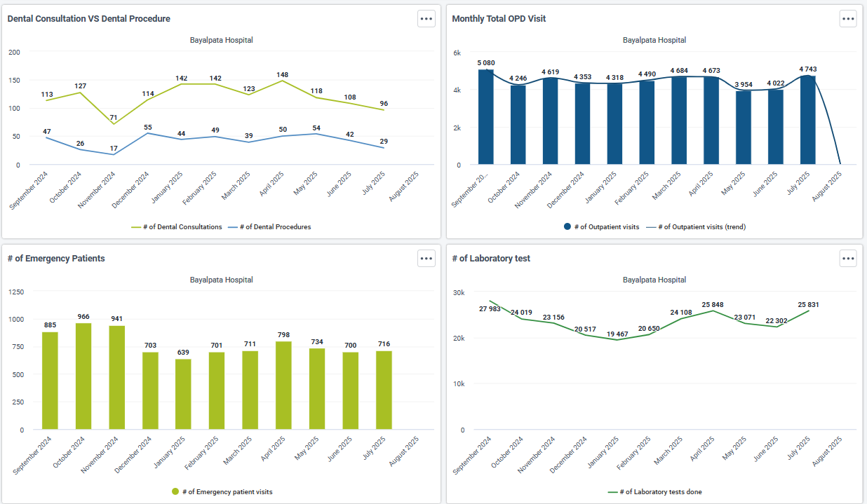
Task: Click the October 2024 emergency patients bar
Action: (x=83, y=376)
